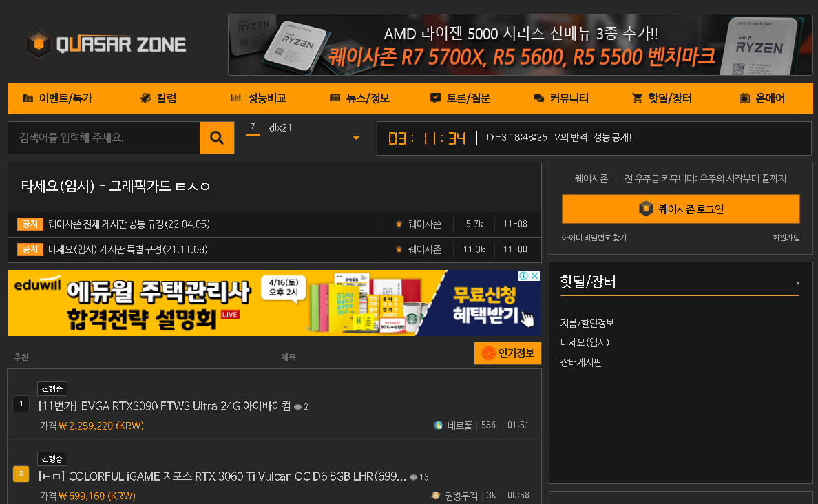Open 장터게시판 sidebar link
Screen dimensions: 818x504
point(581,363)
